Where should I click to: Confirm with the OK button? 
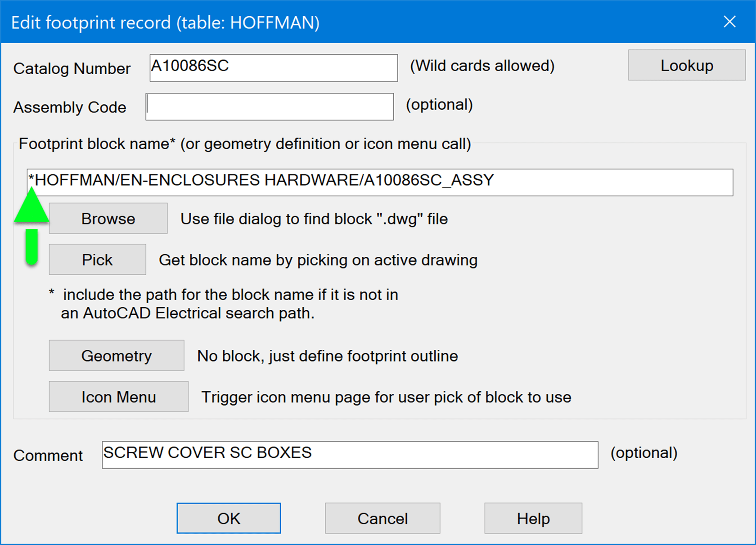229,518
